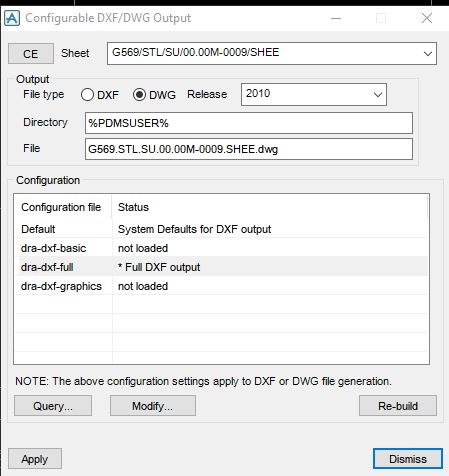Click into the File name input field
This screenshot has width=449, height=476.
[249, 149]
